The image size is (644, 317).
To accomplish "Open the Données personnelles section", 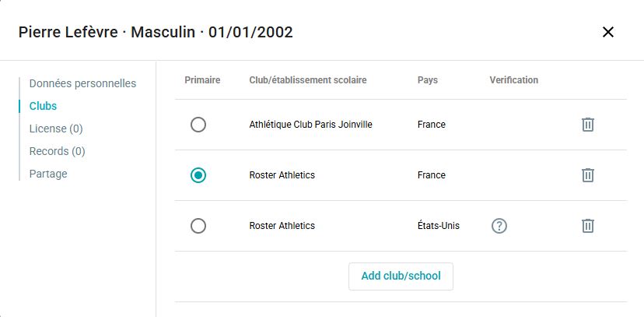I will coord(82,83).
